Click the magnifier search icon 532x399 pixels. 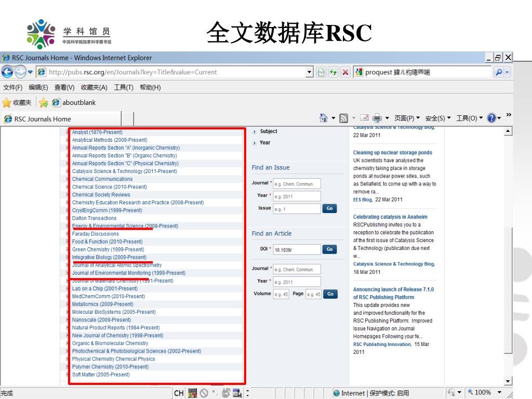tap(498, 72)
